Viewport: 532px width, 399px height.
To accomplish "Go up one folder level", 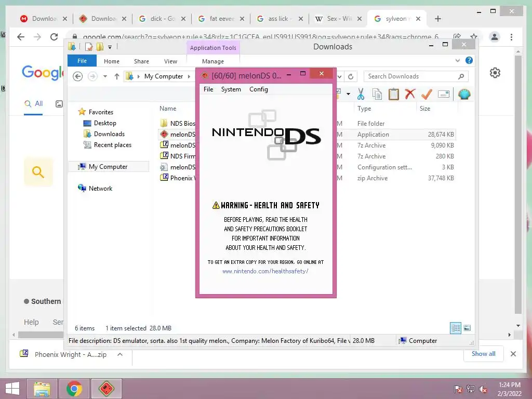I will (x=117, y=76).
